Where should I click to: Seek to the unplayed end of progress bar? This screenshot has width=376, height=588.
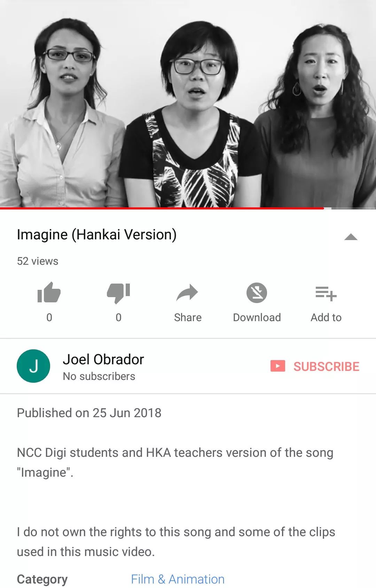(x=350, y=208)
